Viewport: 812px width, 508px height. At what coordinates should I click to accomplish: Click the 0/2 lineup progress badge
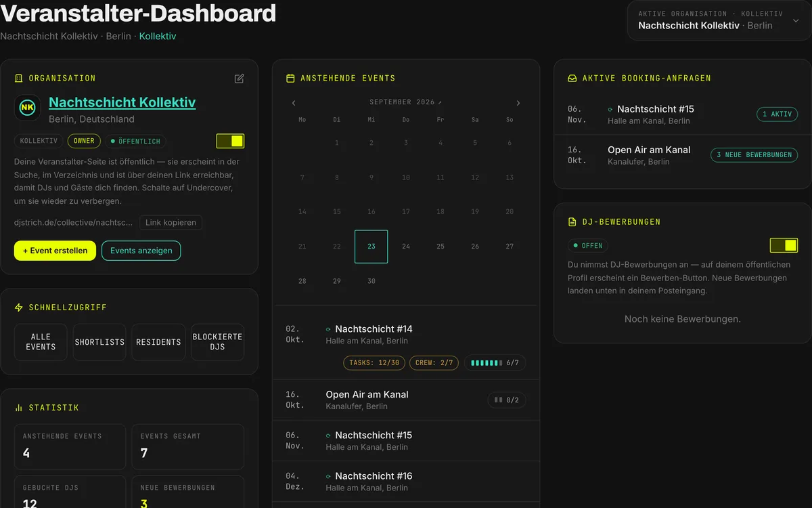507,400
